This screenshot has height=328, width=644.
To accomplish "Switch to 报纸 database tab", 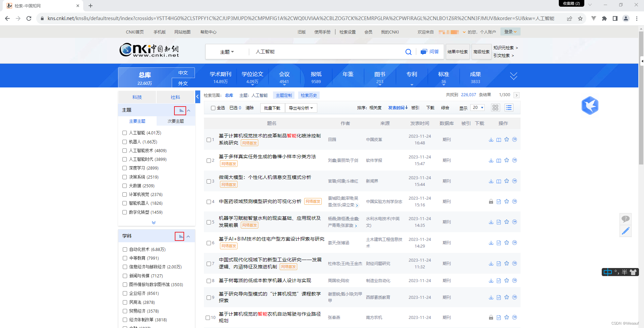I will point(316,77).
